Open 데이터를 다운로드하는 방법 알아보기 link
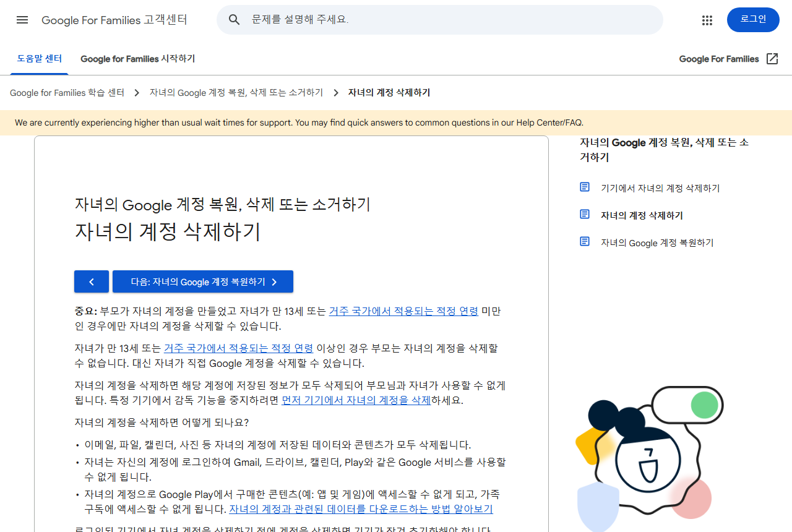792x532 pixels. coord(361,509)
